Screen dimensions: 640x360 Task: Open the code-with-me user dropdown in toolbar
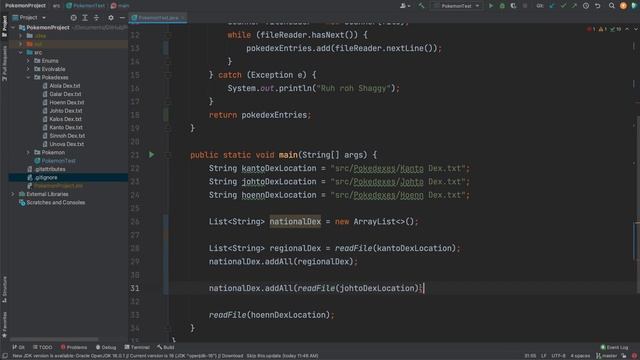pos(405,6)
